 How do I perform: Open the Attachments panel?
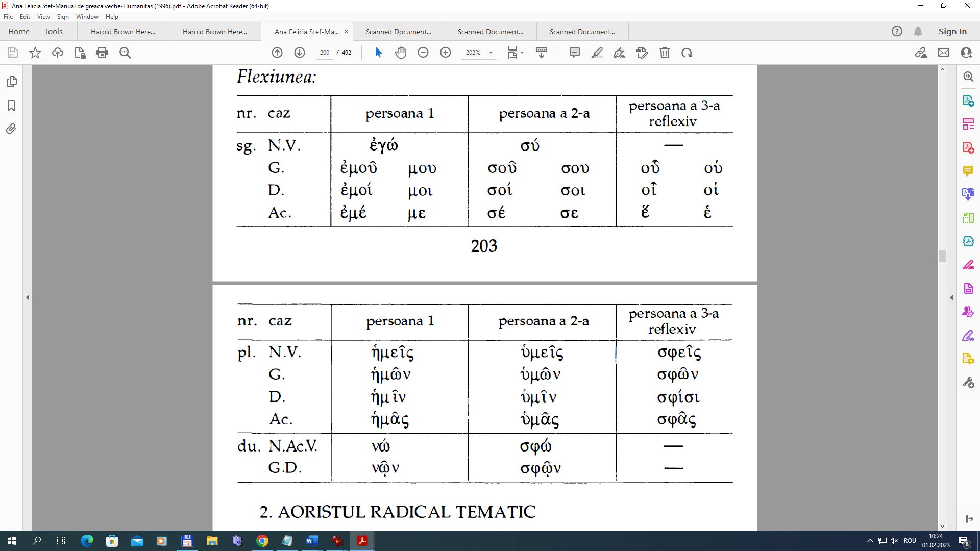click(x=11, y=129)
